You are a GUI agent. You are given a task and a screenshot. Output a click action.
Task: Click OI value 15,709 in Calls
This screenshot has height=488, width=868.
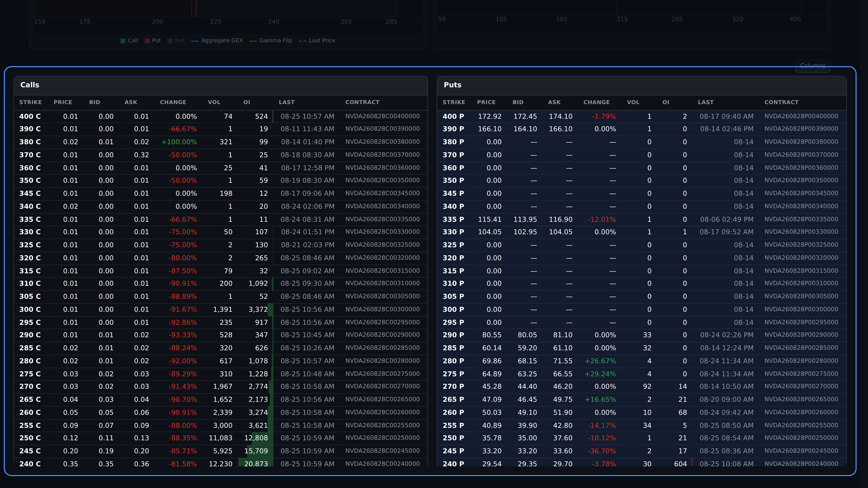(256, 451)
